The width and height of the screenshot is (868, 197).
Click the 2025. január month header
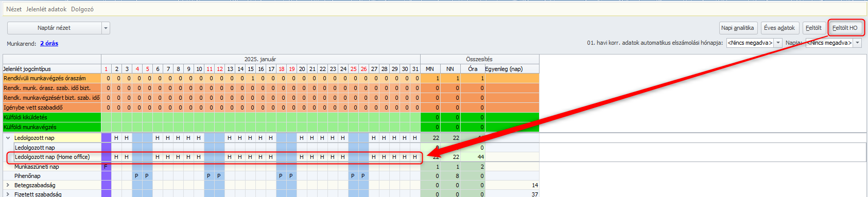pos(261,59)
